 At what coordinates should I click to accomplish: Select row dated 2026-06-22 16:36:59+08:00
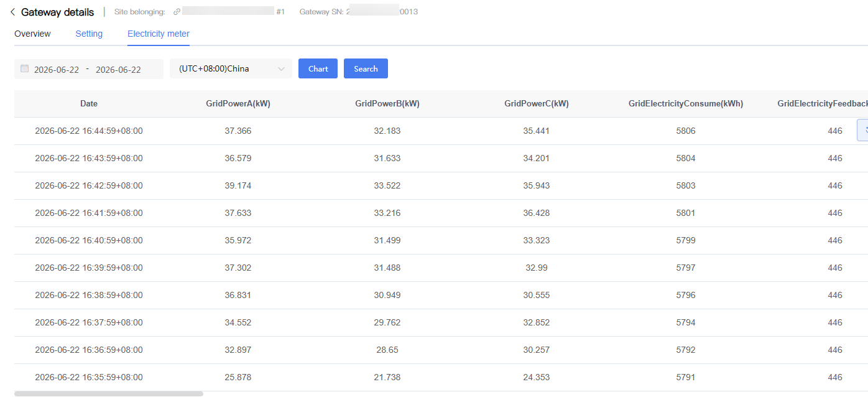tap(441, 350)
